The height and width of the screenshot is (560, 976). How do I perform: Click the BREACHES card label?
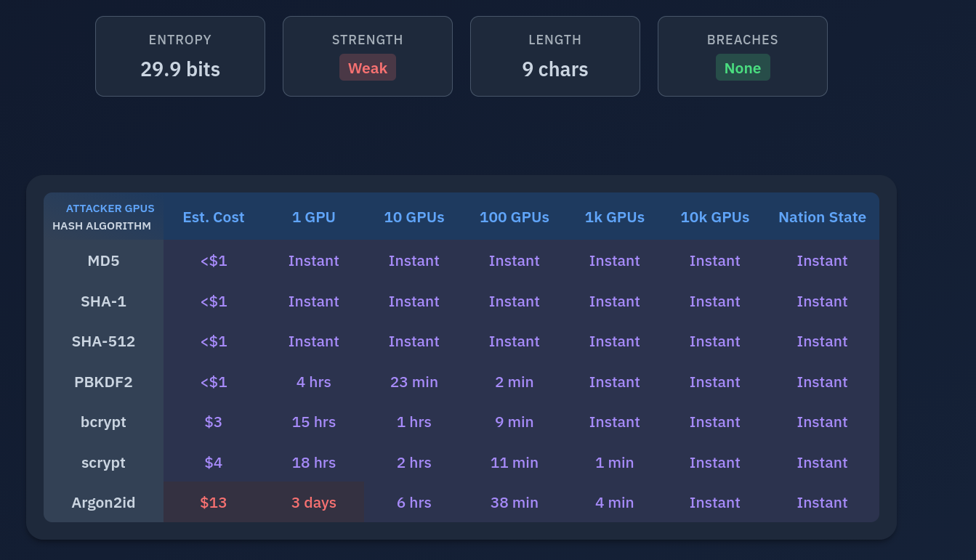(743, 40)
